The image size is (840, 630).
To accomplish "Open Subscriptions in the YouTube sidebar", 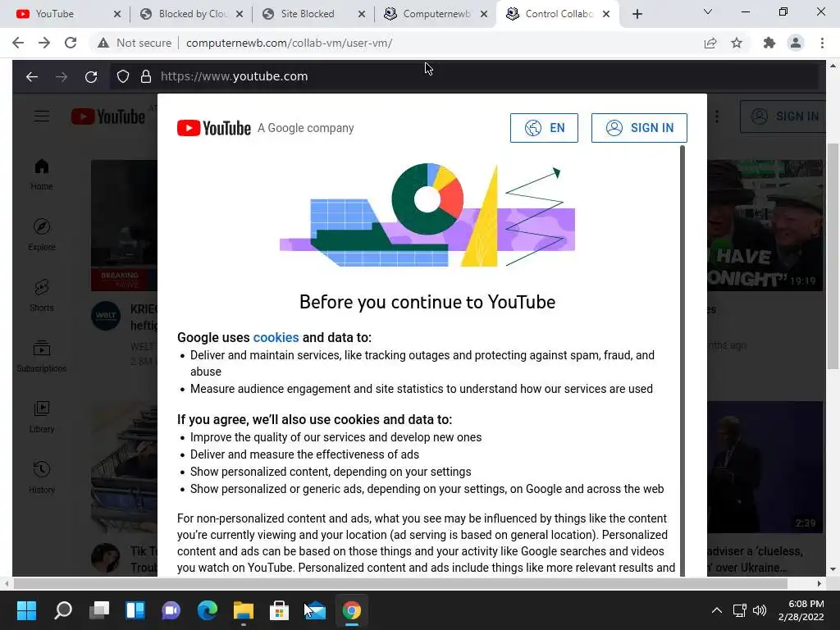I will (42, 356).
